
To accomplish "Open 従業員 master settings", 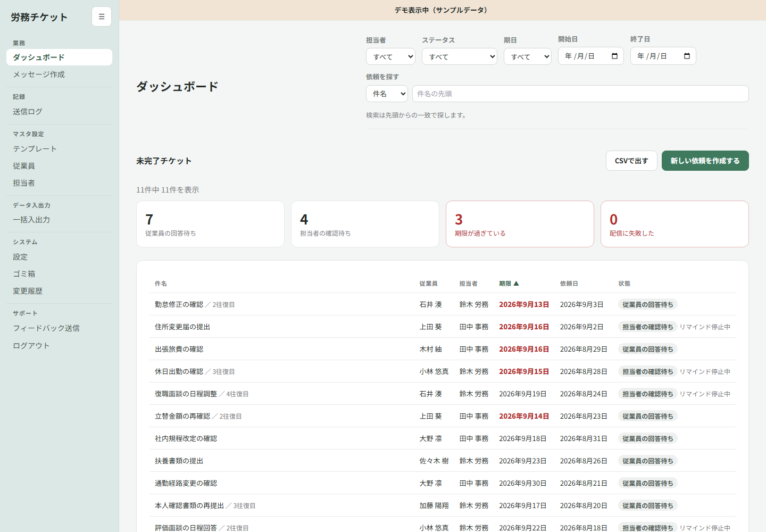I will 59,166.
